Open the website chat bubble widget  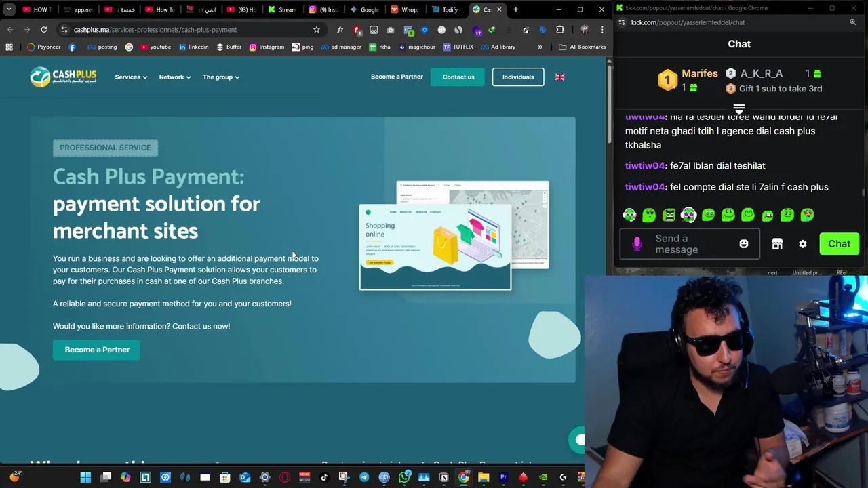tap(577, 440)
